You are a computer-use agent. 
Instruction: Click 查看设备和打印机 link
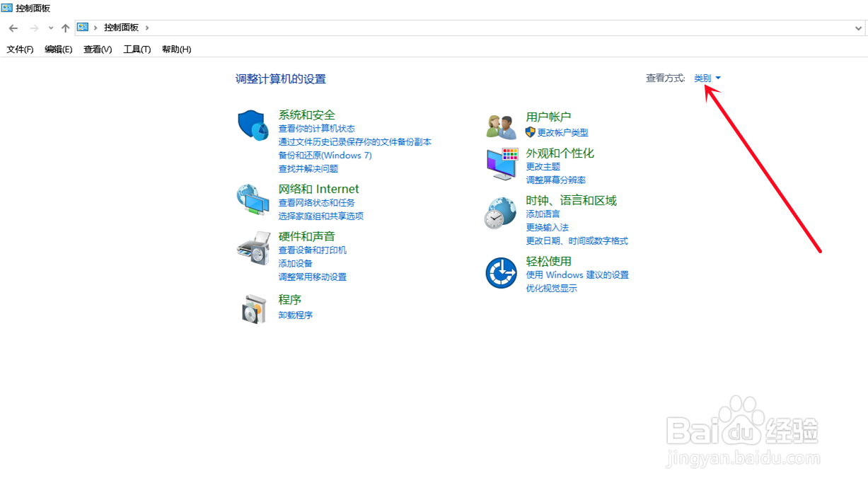313,250
